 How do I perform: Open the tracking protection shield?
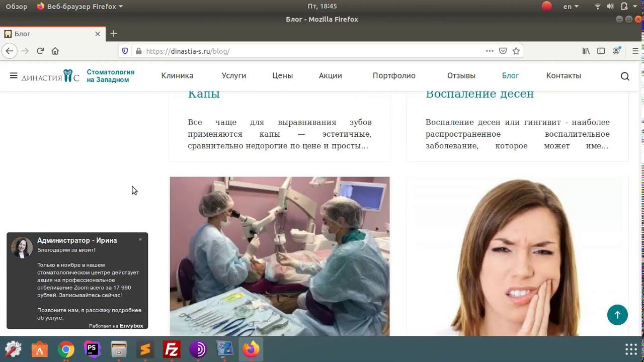(125, 51)
